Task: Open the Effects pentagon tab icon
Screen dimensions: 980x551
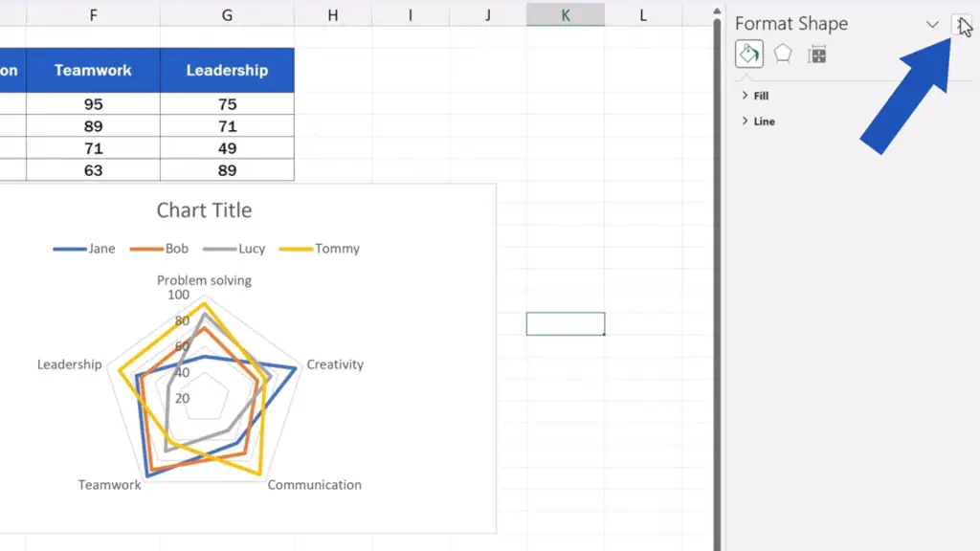Action: (783, 54)
